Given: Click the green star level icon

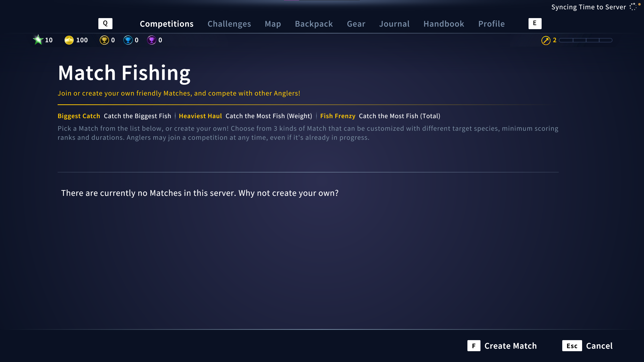Looking at the screenshot, I should click(x=38, y=40).
